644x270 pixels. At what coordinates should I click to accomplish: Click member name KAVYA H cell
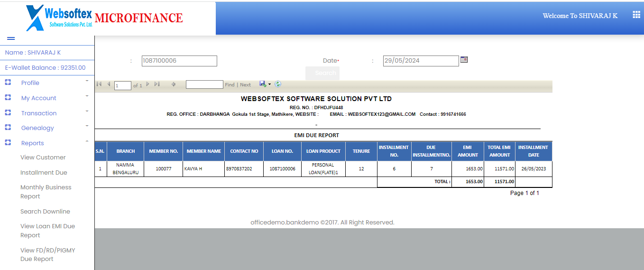tap(203, 168)
